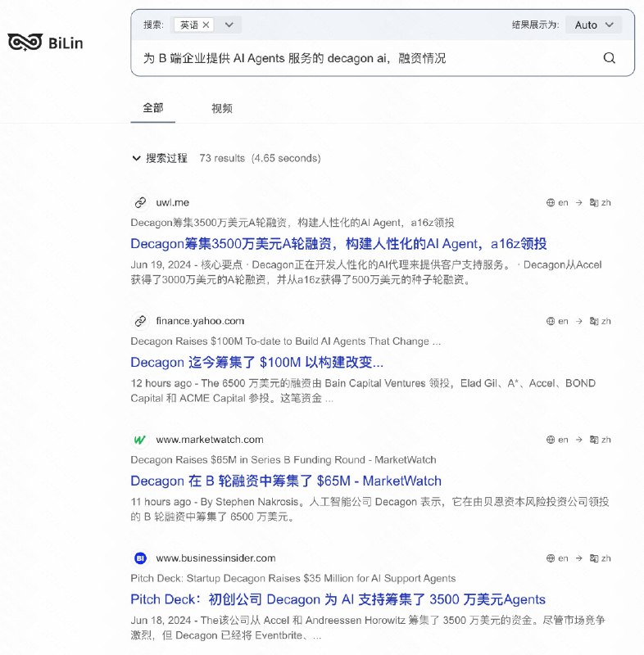The width and height of the screenshot is (644, 655).
Task: Expand the 搜索过程 section chevron
Action: (136, 158)
